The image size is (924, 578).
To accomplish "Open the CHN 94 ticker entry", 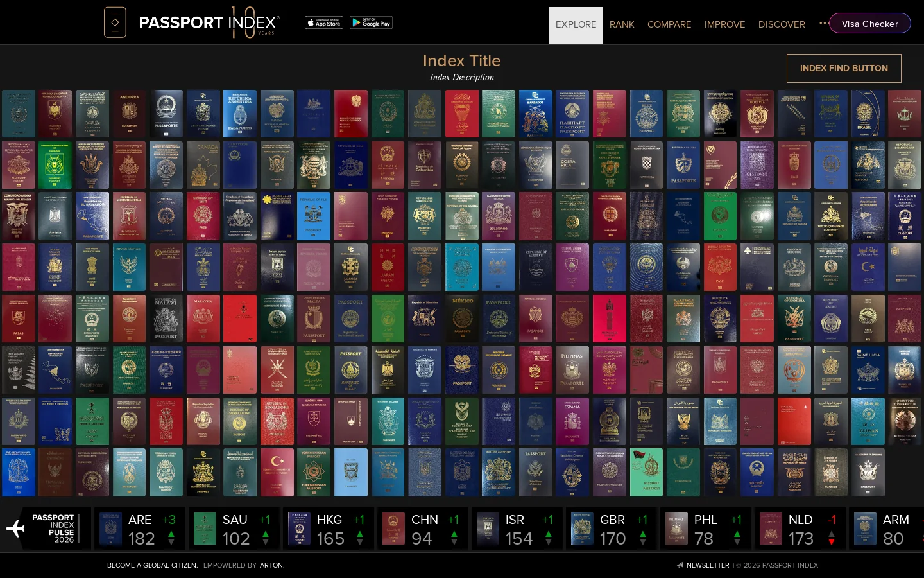I will coord(423,529).
